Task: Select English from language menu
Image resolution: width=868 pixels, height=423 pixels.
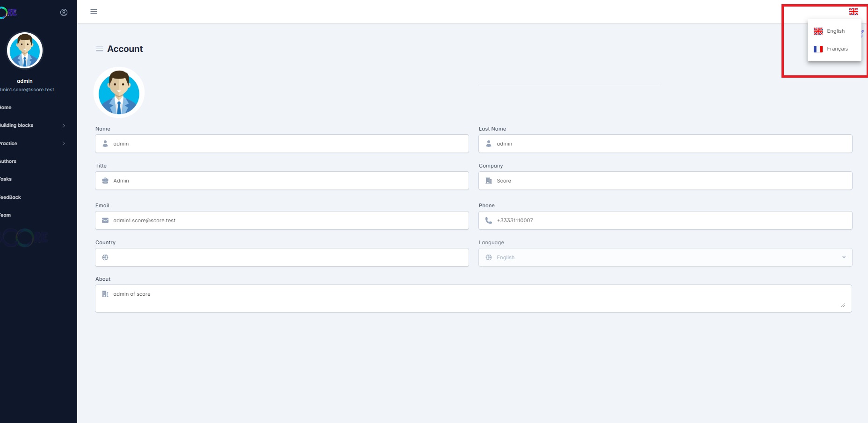Action: 835,31
